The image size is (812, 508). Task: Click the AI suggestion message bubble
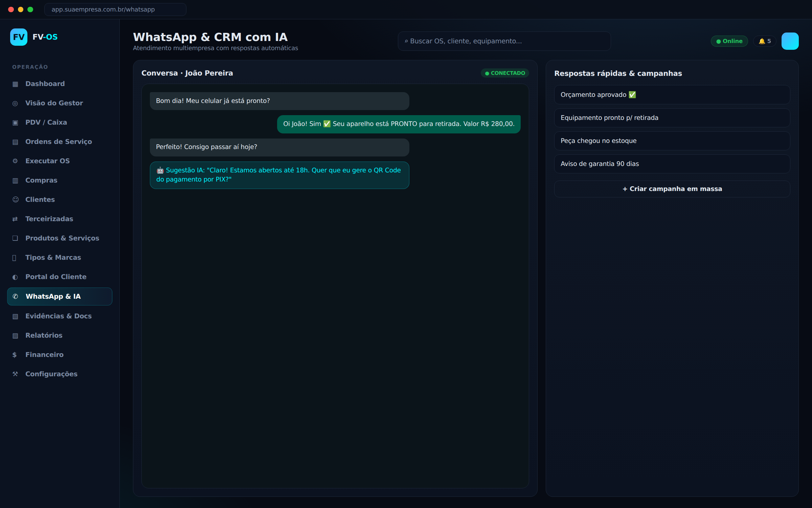click(x=279, y=175)
